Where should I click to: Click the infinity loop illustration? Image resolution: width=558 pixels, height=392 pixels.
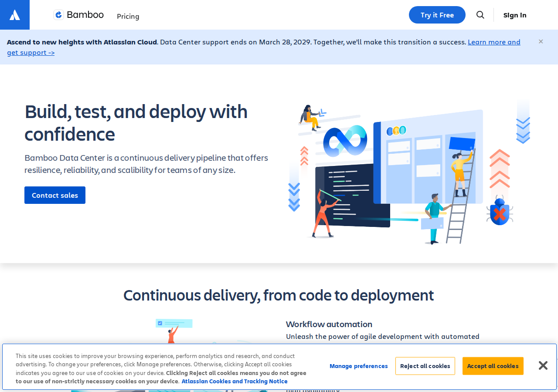pos(345,140)
